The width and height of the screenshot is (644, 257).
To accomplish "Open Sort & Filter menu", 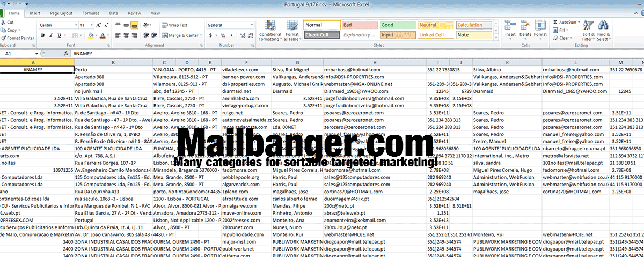I will [589, 31].
